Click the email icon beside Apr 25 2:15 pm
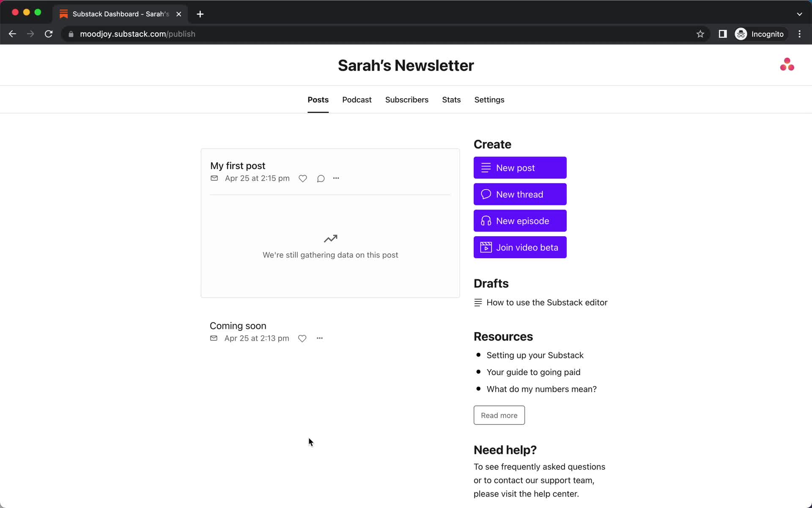 click(x=214, y=178)
